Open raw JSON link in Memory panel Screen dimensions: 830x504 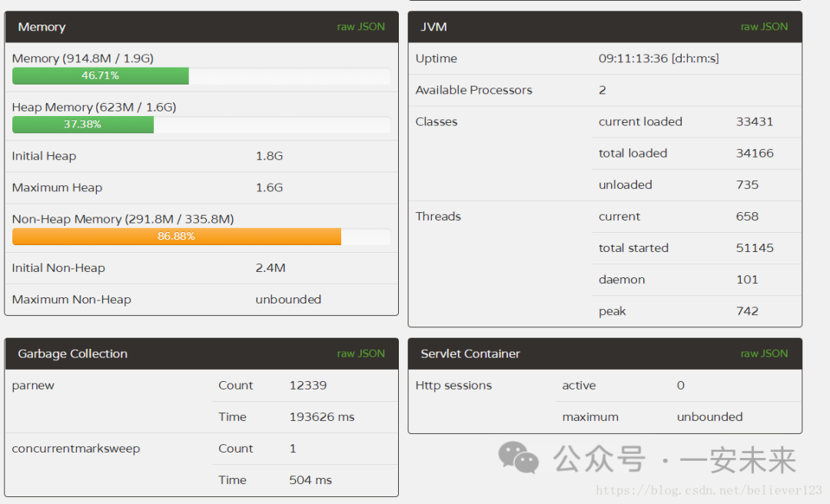360,27
